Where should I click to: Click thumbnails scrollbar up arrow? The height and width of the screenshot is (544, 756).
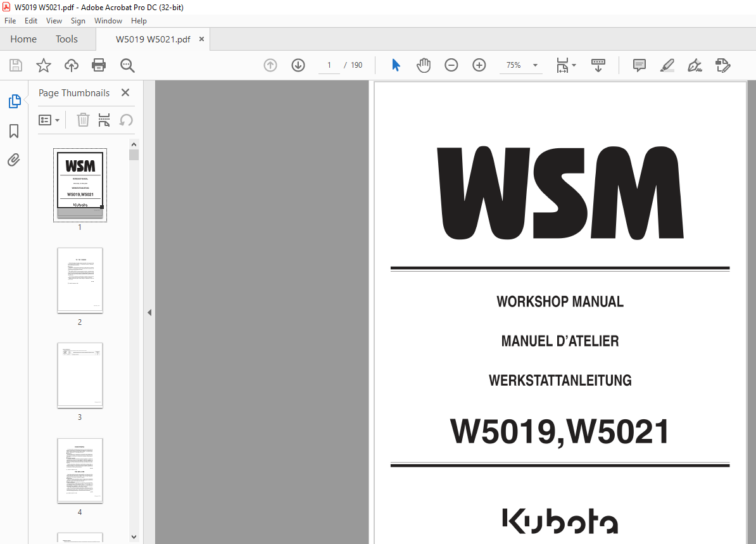[x=134, y=144]
